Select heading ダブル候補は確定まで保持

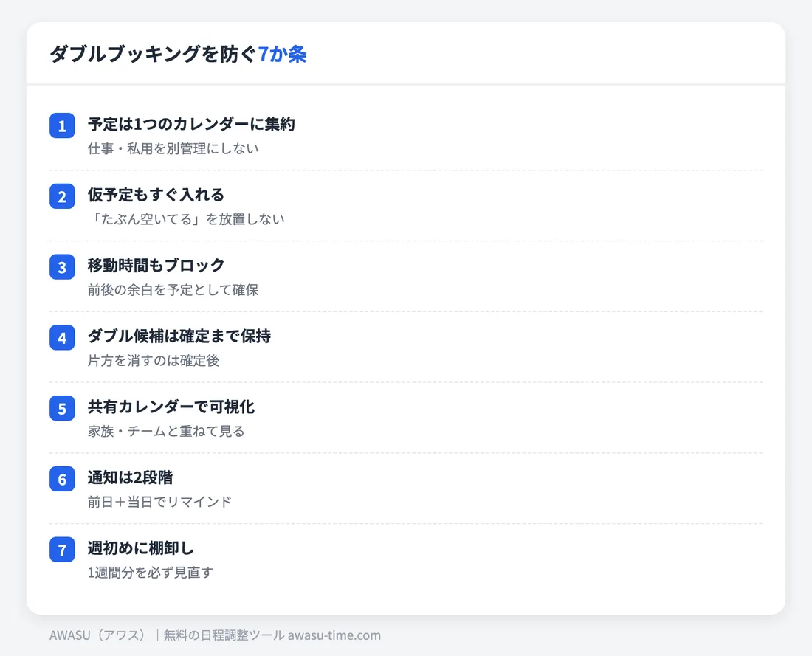[179, 336]
